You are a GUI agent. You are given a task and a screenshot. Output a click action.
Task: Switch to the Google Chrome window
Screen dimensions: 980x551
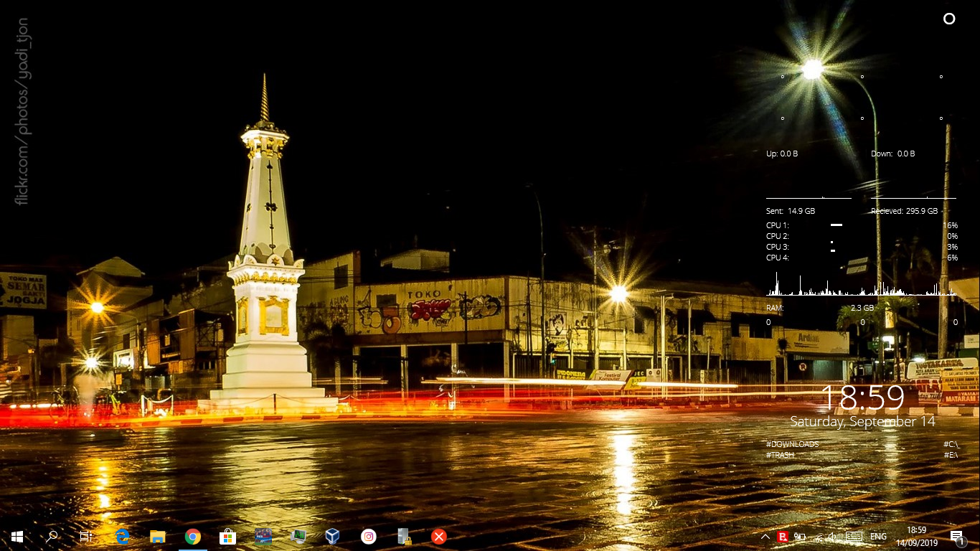(192, 536)
